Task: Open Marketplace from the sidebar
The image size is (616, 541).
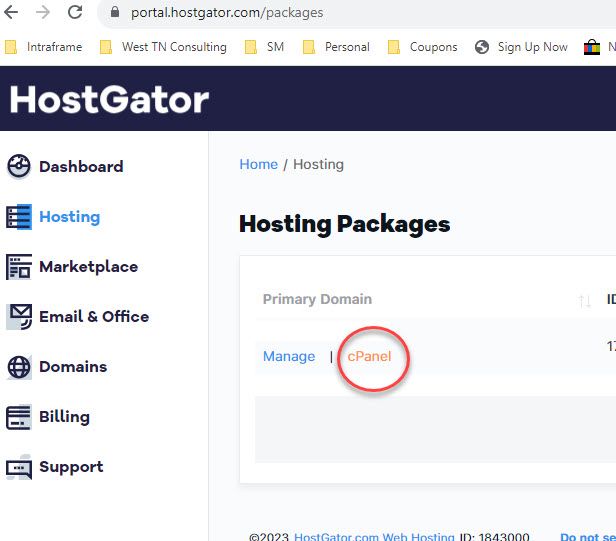Action: point(88,267)
